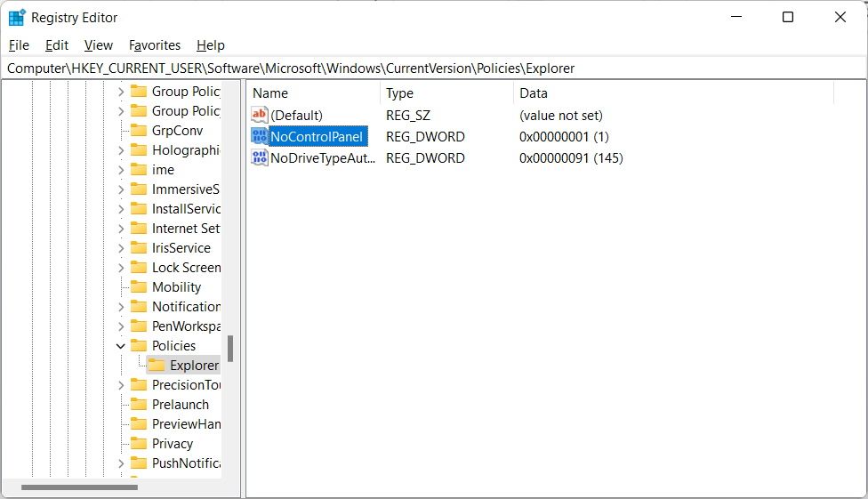
Task: Sort values by Data column header
Action: pyautogui.click(x=673, y=93)
